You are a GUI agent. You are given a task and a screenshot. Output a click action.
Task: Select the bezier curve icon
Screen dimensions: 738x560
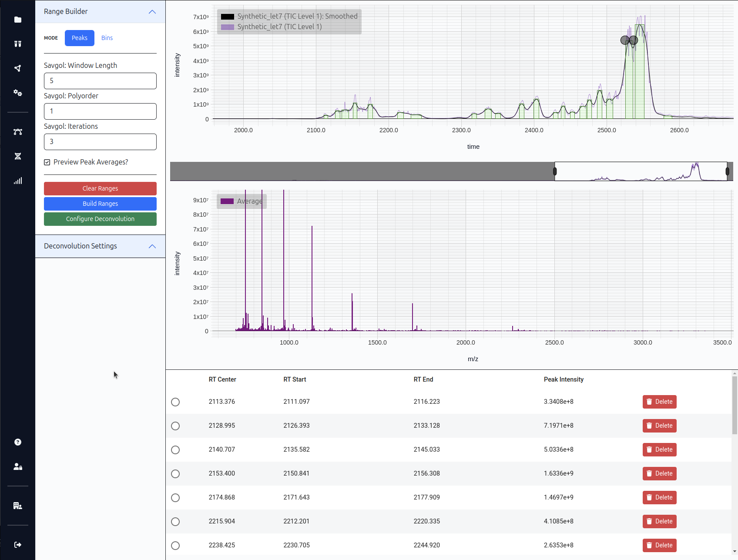18,132
